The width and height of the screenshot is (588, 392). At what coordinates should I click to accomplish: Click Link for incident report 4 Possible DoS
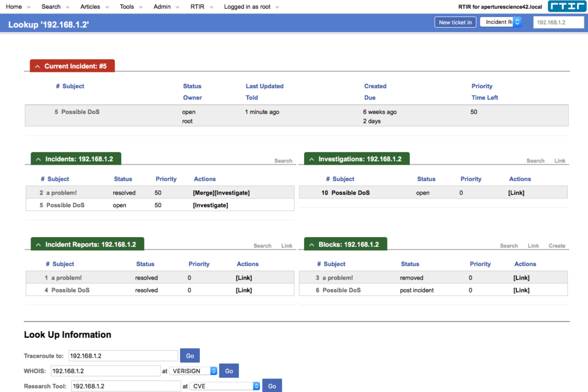pyautogui.click(x=244, y=290)
